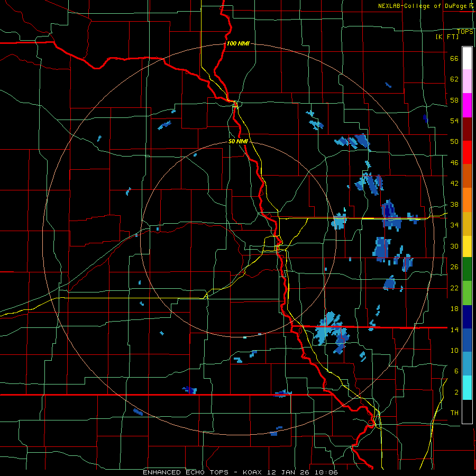Click the '50 NMI' range ring label
Image resolution: width=476 pixels, height=476 pixels.
(238, 141)
